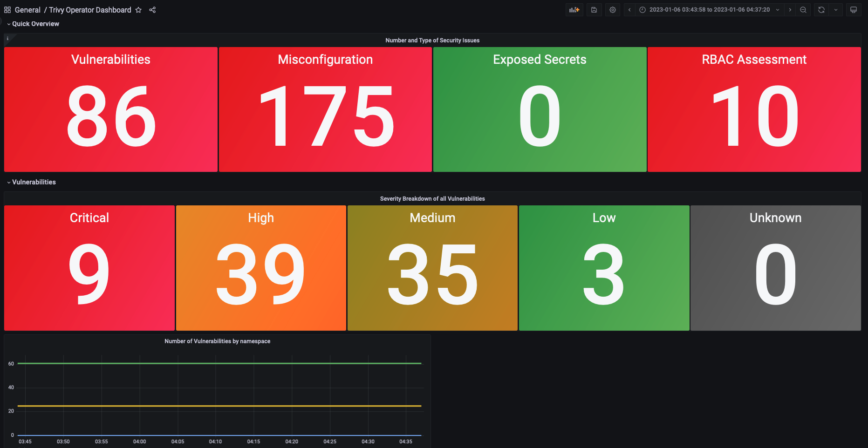
Task: Add a new panel to the dashboard
Action: [574, 9]
